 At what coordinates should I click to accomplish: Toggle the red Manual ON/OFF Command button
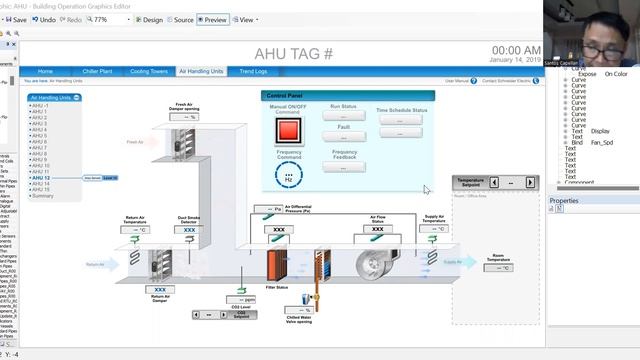coord(289,131)
